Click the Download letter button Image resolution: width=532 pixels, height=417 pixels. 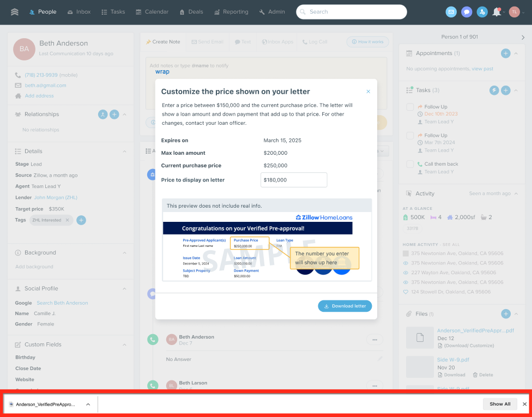coord(344,306)
